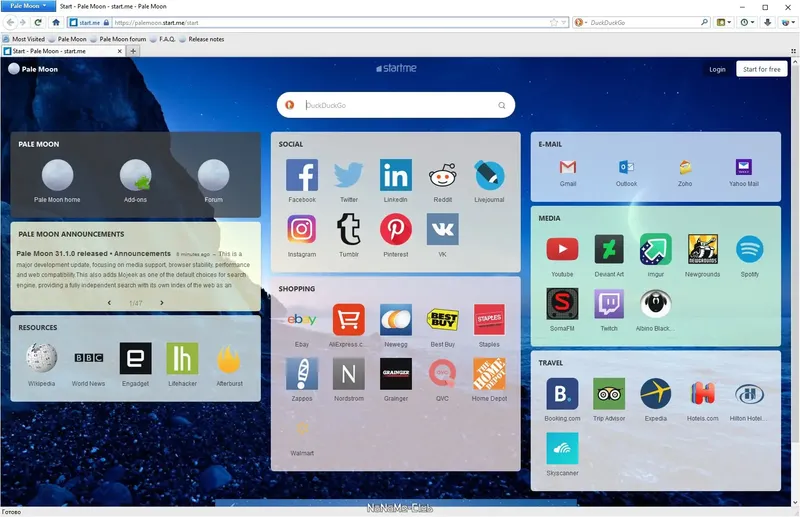
Task: Show the previous announcement
Action: (x=109, y=303)
